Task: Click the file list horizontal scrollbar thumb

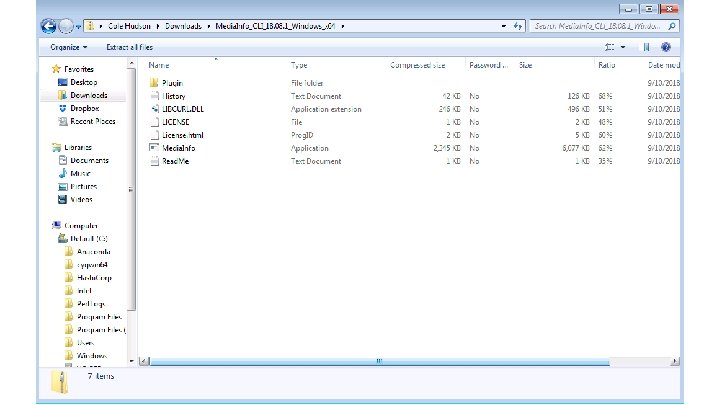Action: (x=379, y=361)
